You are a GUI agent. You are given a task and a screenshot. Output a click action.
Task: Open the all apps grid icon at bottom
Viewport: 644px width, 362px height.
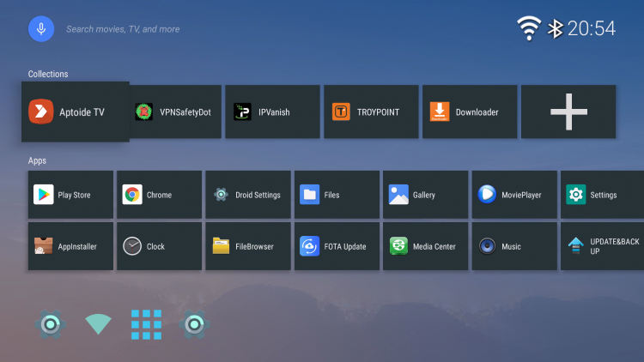[146, 324]
